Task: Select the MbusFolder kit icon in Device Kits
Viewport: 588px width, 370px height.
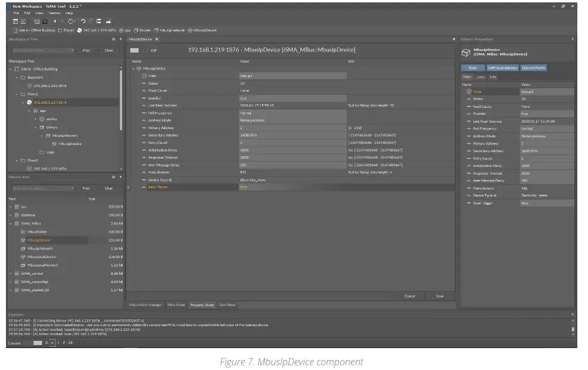Action: pos(24,232)
